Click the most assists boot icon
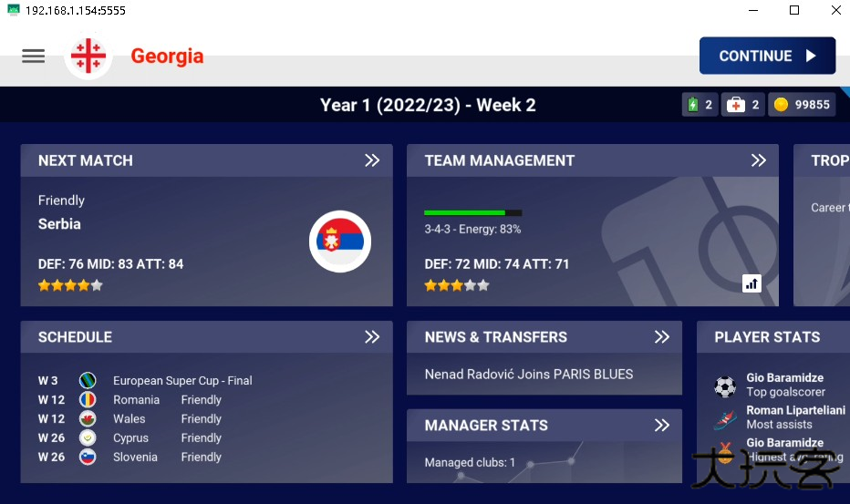This screenshot has height=504, width=850. tap(725, 419)
